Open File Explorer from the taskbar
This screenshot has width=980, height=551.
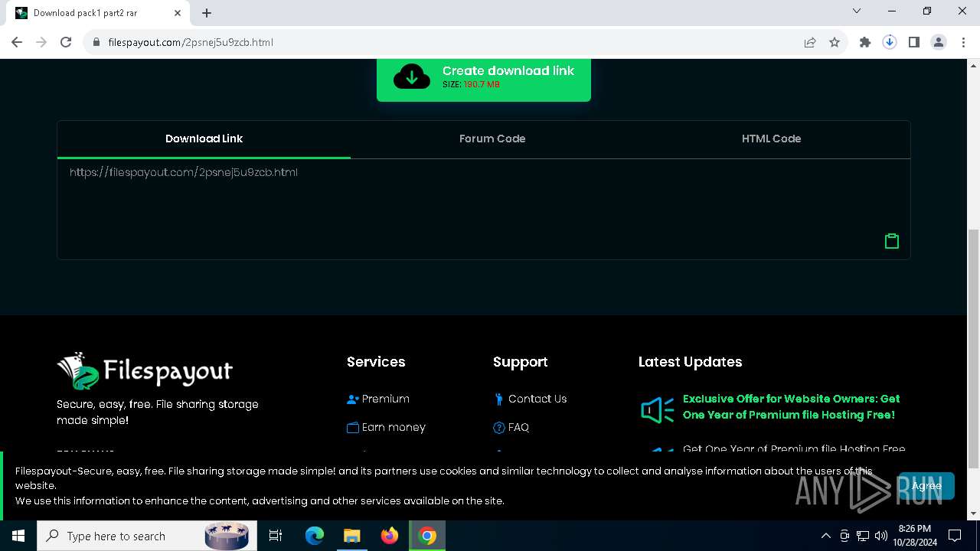(351, 536)
